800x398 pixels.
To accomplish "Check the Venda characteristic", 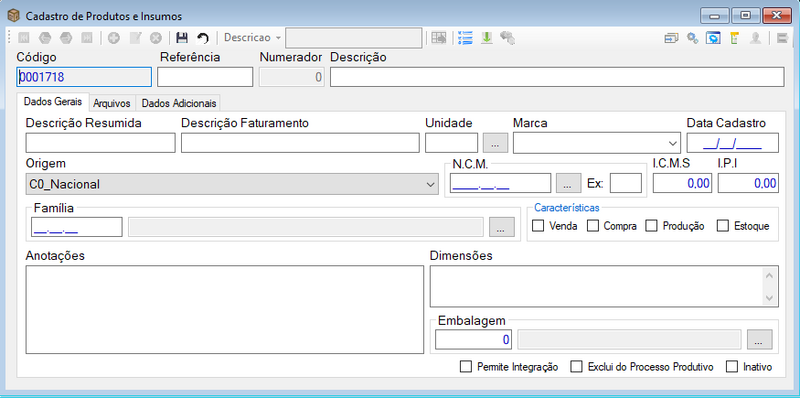I will [x=538, y=226].
